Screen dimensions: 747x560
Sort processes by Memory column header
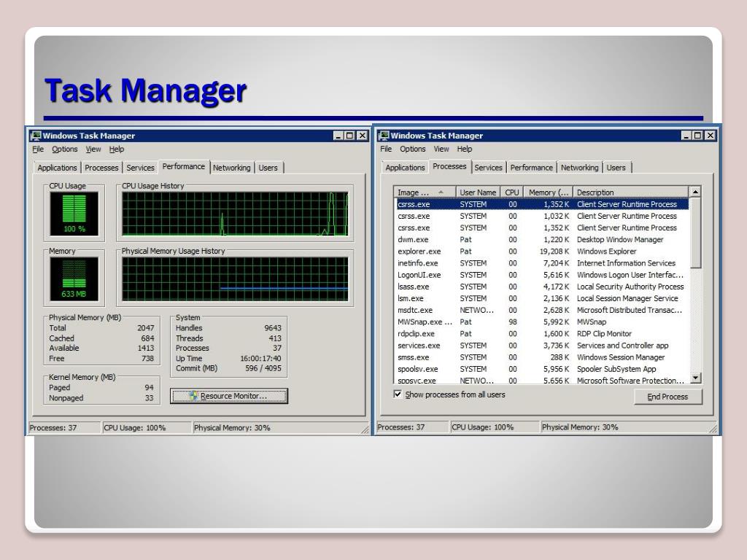point(549,192)
